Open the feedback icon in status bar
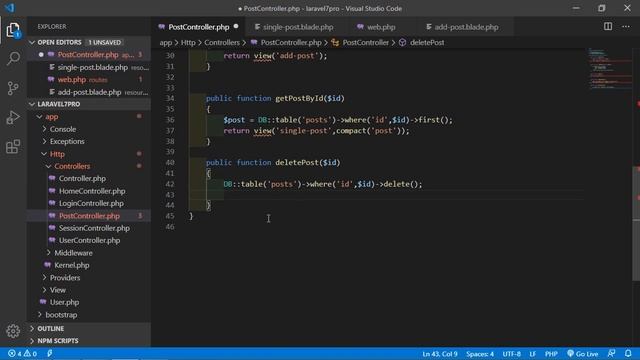Image resolution: width=640 pixels, height=360 pixels. click(611, 353)
